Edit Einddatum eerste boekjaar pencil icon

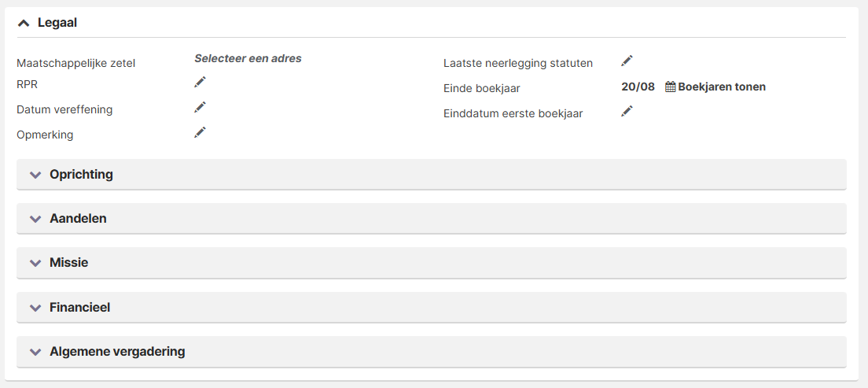(x=627, y=111)
